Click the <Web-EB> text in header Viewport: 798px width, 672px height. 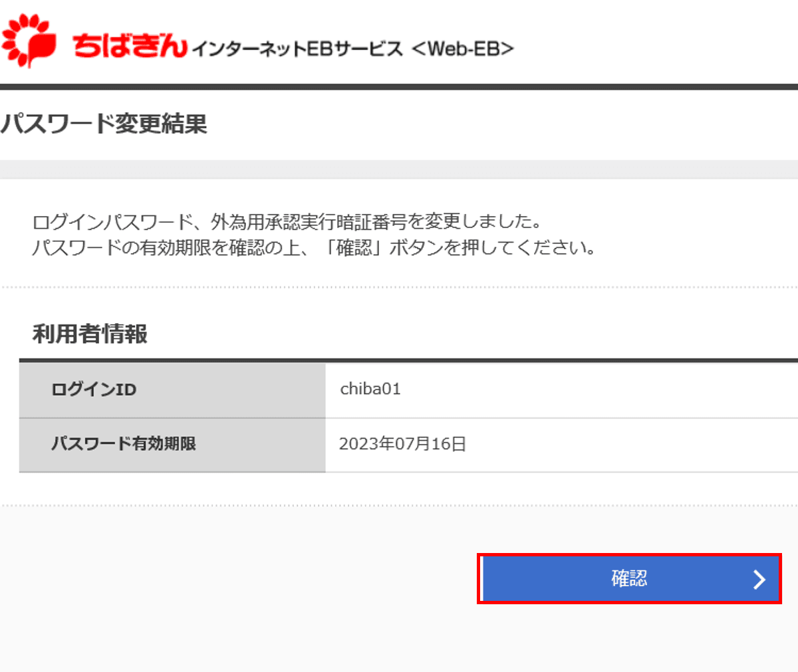click(463, 49)
